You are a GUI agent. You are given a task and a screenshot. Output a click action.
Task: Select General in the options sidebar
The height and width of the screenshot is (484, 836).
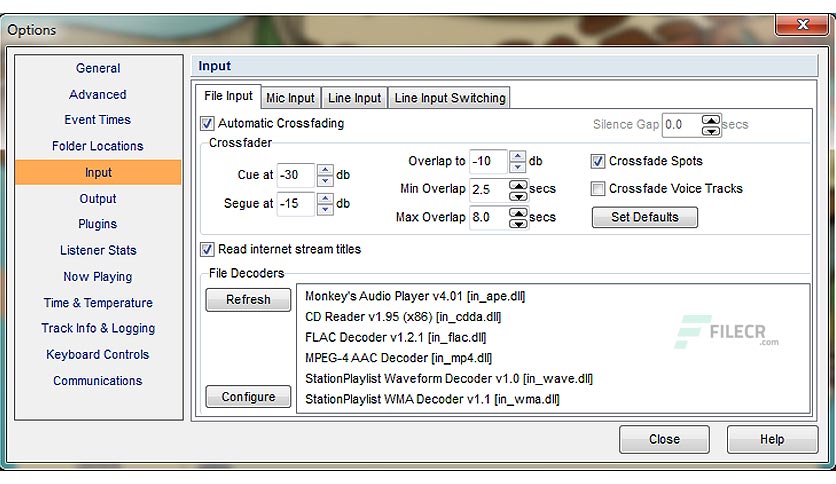tap(98, 68)
